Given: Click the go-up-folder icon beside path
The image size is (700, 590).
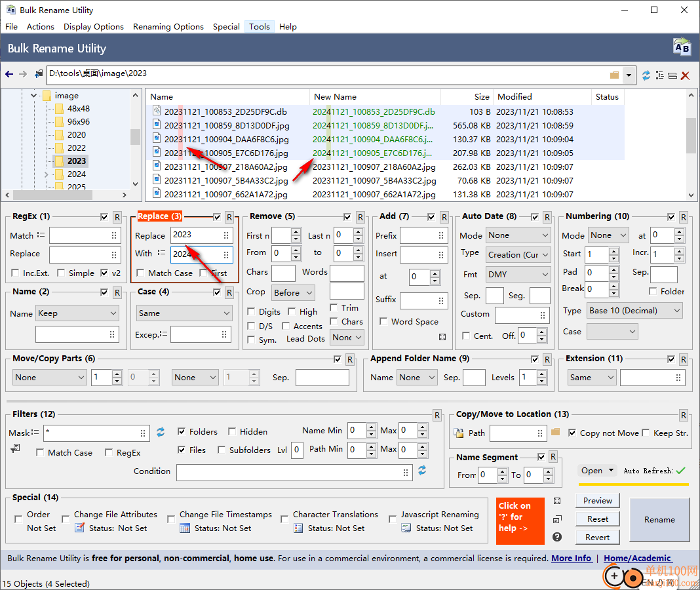Looking at the screenshot, I should pos(39,74).
